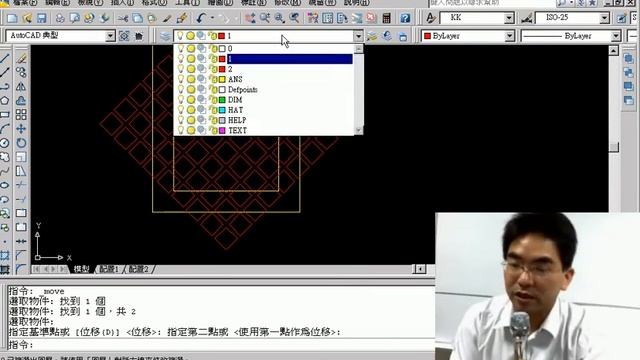The image size is (640, 360).
Task: Toggle the on/off bulb for layer DIM
Action: tap(181, 100)
